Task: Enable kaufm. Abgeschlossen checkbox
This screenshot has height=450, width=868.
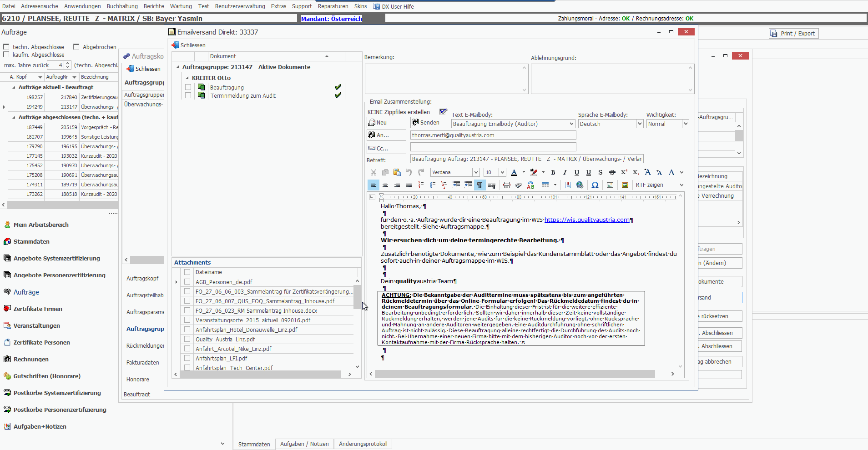Action: (x=6, y=55)
